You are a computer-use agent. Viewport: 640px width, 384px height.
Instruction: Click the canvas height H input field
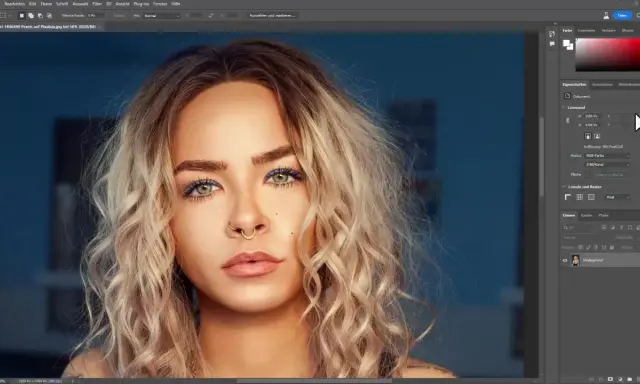click(x=592, y=125)
